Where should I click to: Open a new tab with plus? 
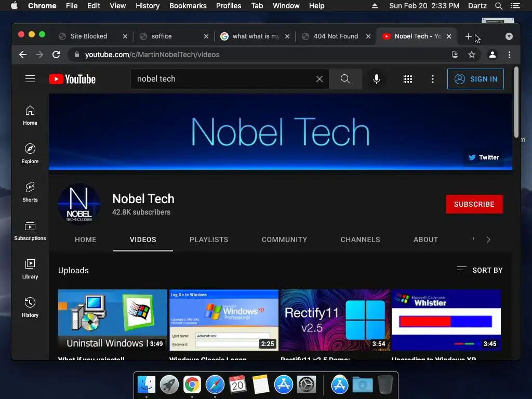tap(468, 36)
